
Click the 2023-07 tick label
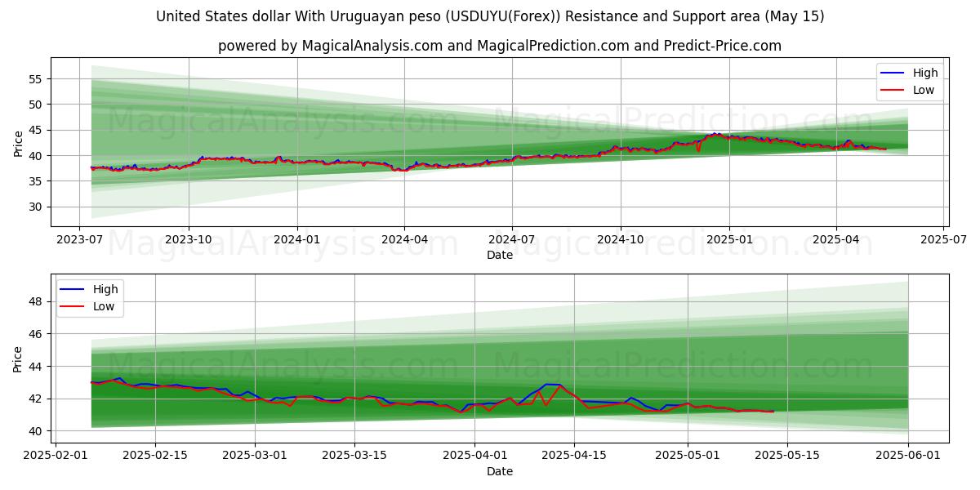tap(79, 240)
